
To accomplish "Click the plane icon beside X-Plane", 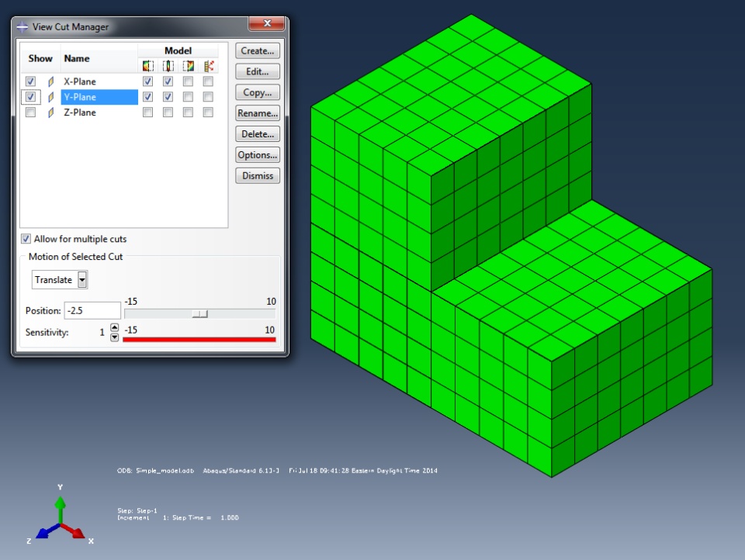I will tap(51, 81).
